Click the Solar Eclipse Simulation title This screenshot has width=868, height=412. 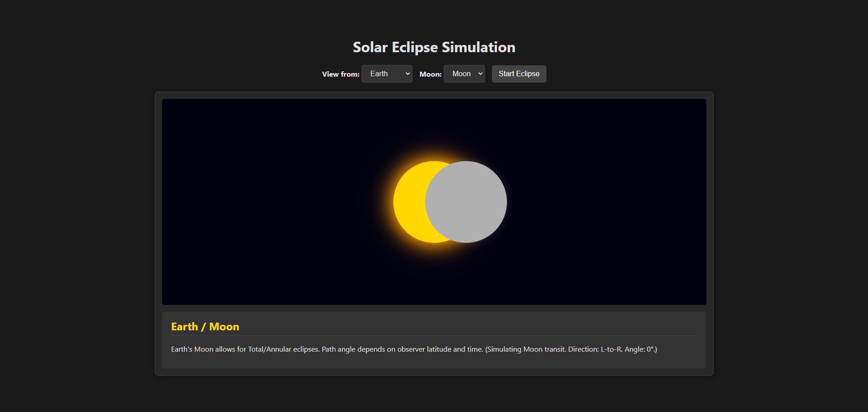434,47
